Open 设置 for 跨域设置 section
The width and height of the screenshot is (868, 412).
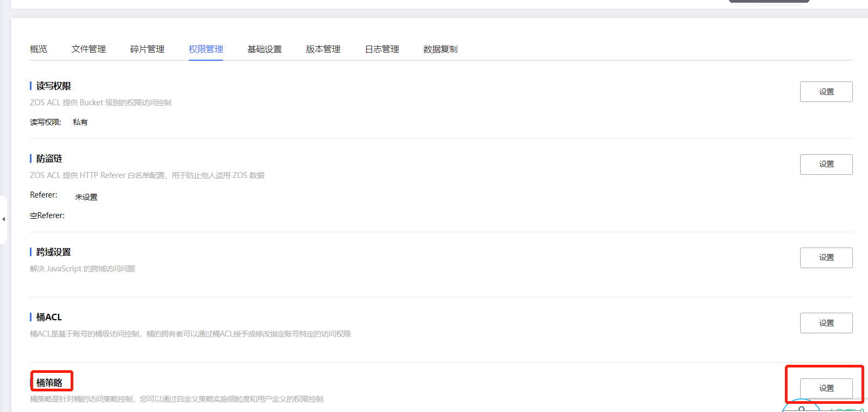[826, 258]
